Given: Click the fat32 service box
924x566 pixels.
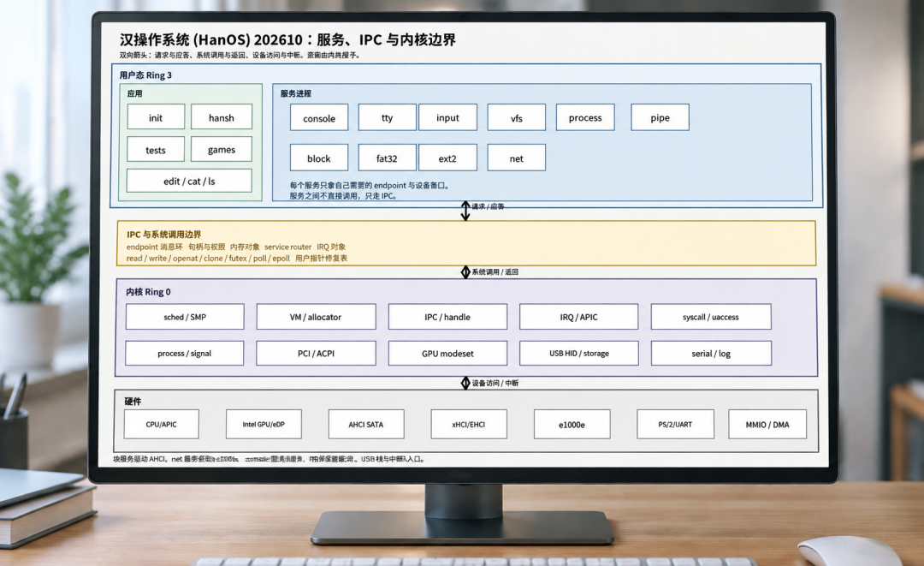Looking at the screenshot, I should pyautogui.click(x=388, y=158).
